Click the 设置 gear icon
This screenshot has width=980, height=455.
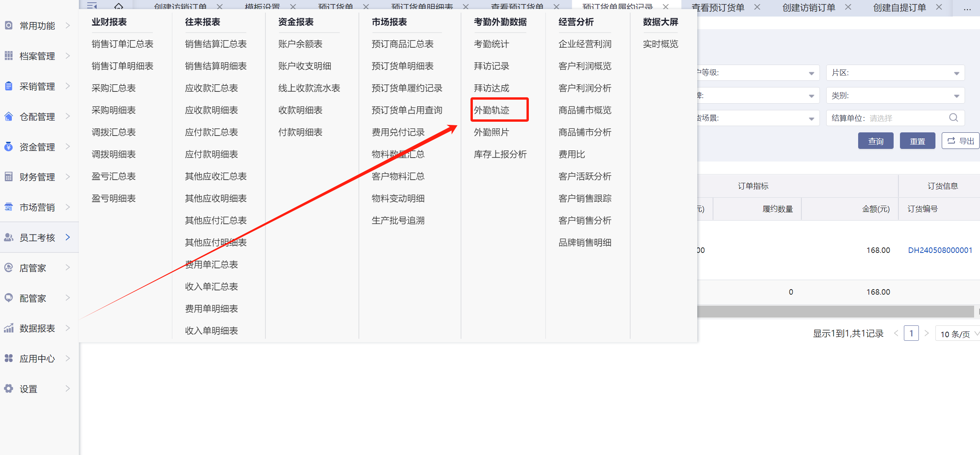point(9,389)
